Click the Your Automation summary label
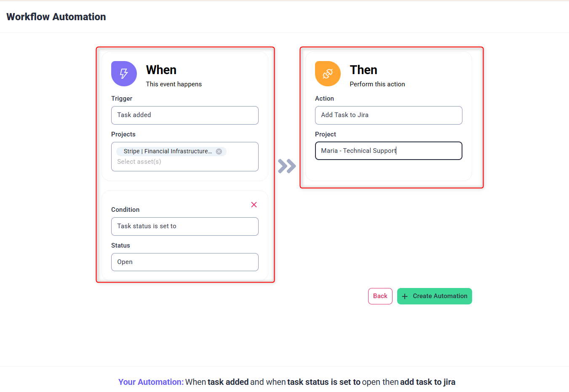 (x=151, y=382)
